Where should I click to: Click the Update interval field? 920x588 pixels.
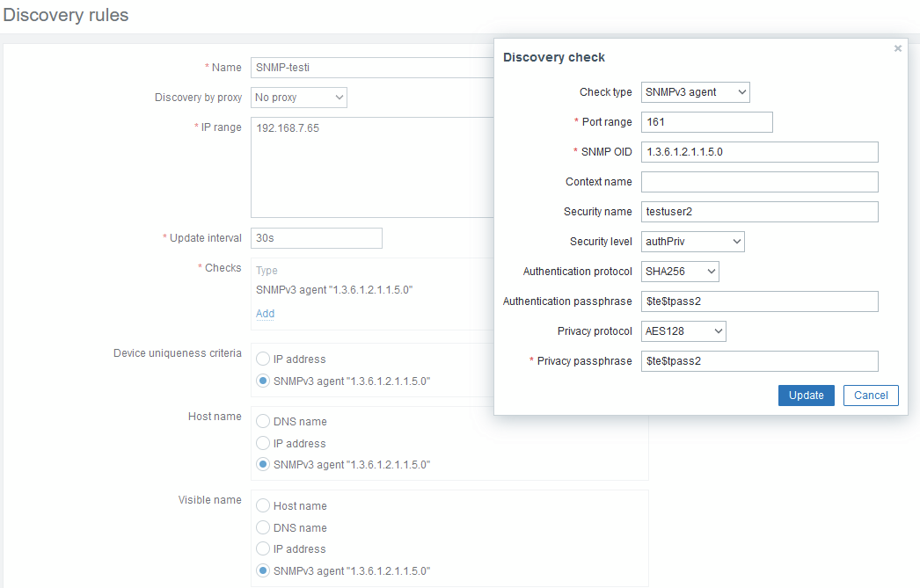pos(316,238)
